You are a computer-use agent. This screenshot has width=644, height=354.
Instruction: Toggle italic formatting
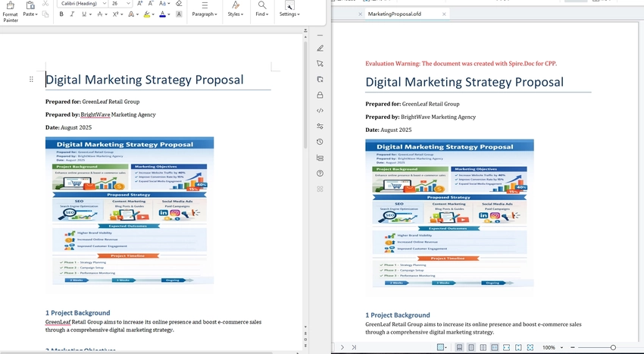pyautogui.click(x=72, y=14)
